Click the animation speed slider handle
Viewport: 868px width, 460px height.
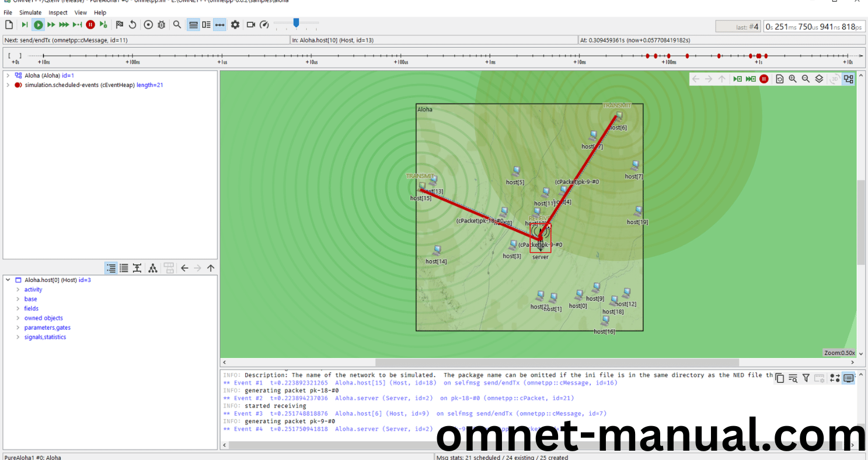tap(296, 23)
